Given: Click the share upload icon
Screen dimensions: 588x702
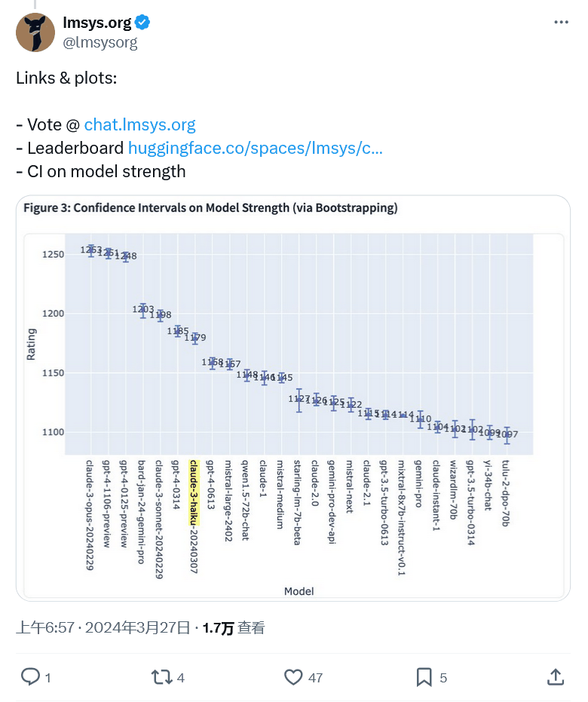Looking at the screenshot, I should (x=556, y=677).
